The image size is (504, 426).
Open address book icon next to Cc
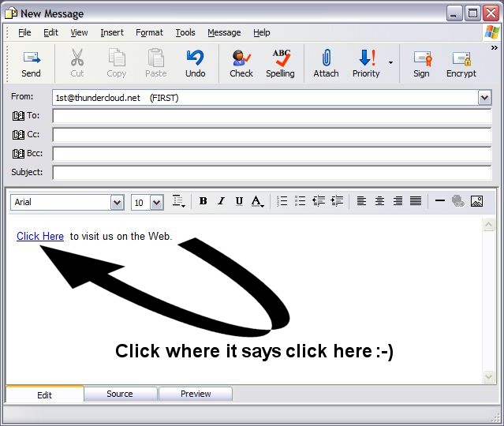click(x=18, y=135)
